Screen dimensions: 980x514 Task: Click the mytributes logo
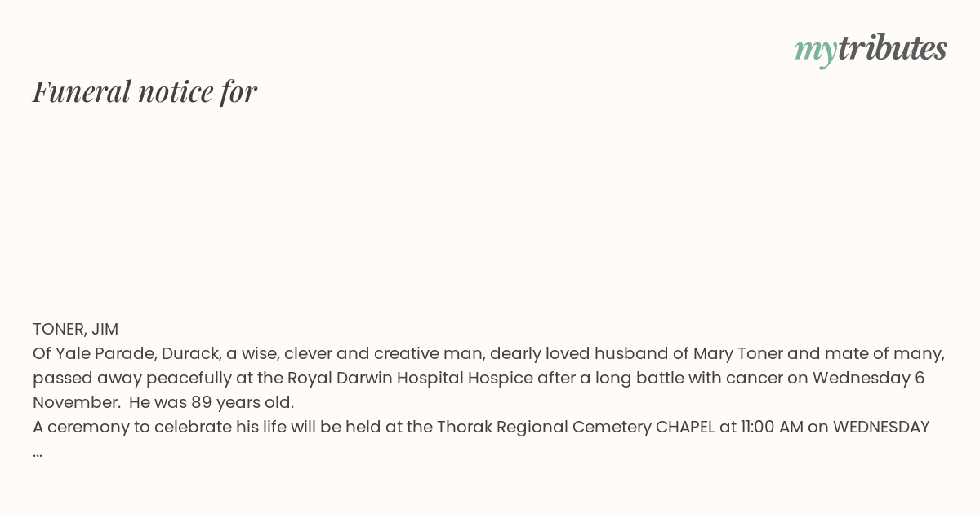[871, 50]
